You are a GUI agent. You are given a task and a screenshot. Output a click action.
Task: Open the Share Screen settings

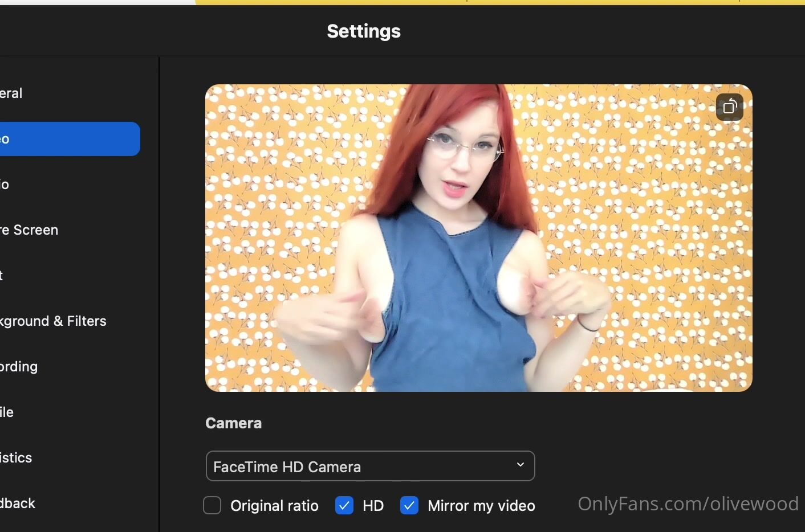tap(30, 230)
